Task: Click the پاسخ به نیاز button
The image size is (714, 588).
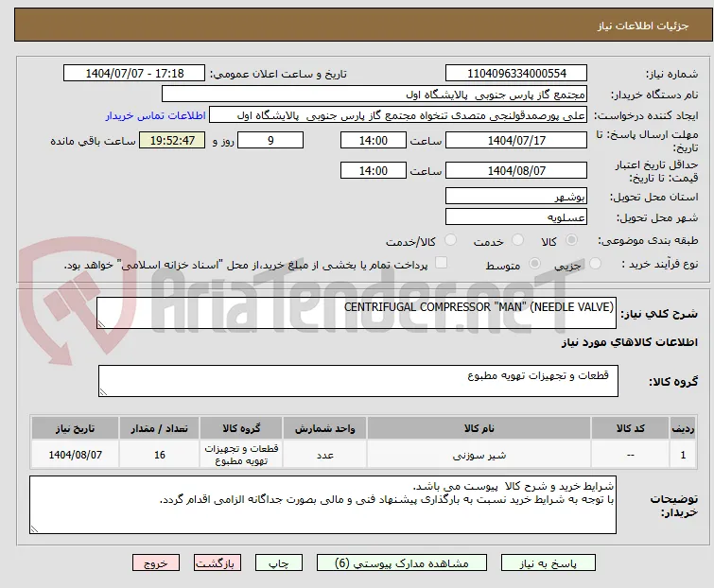Action: coord(549,563)
